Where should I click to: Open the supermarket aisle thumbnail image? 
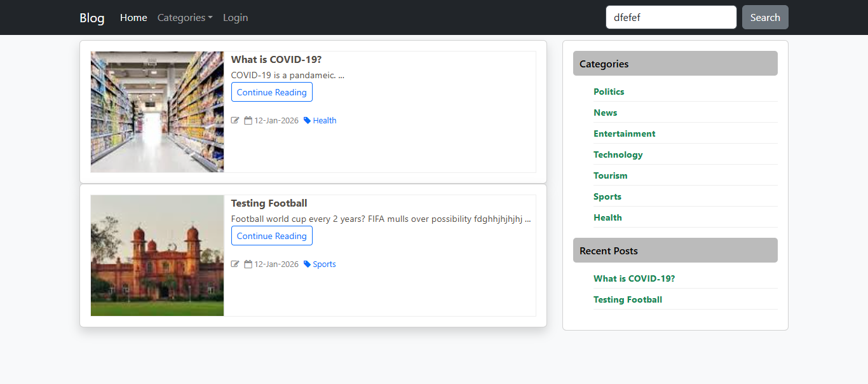click(x=157, y=112)
